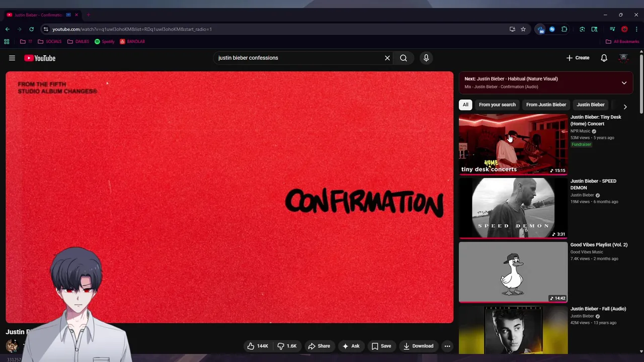Click the Create button

click(578, 58)
